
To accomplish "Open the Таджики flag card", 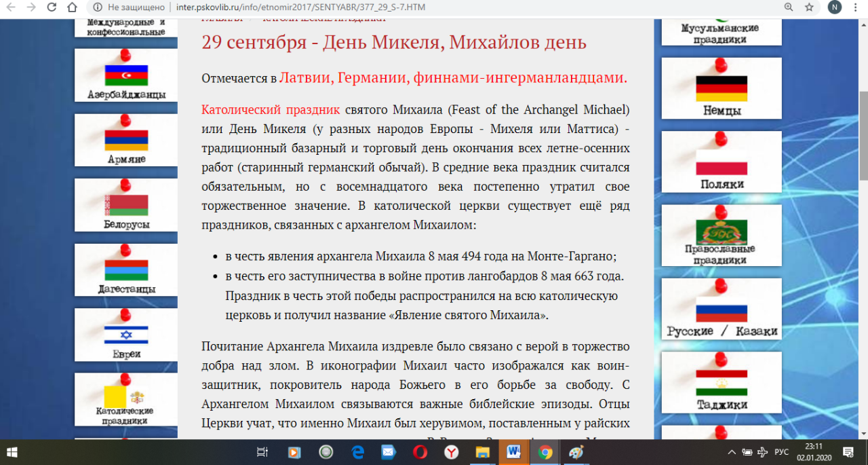I will pos(722,382).
